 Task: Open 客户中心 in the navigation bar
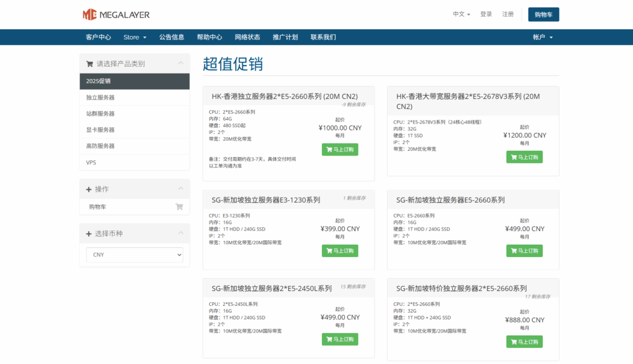point(98,37)
